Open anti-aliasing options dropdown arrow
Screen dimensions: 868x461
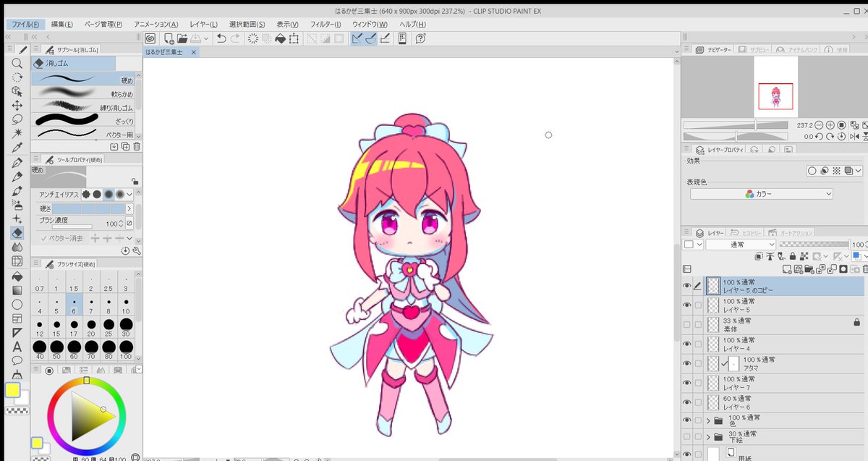tap(130, 194)
